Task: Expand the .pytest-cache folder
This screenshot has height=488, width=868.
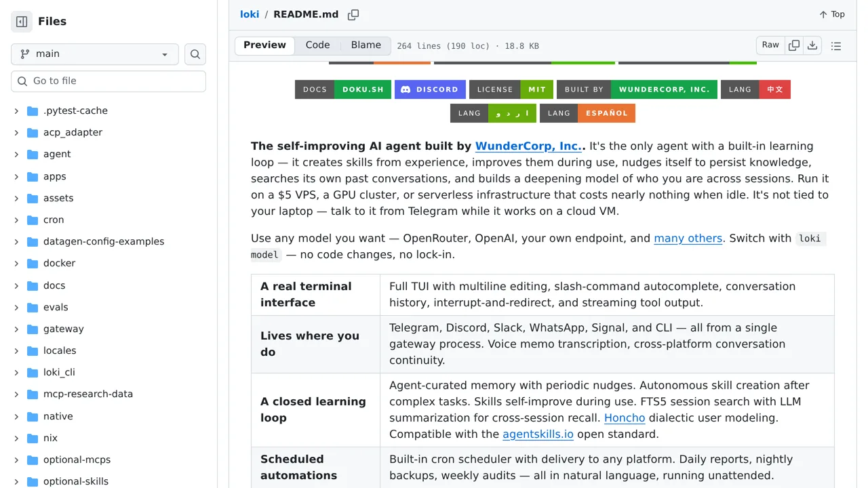Action: (x=16, y=111)
